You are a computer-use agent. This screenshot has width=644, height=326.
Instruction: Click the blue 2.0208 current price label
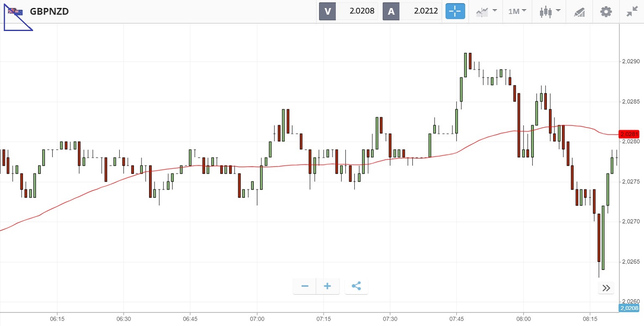(x=629, y=308)
